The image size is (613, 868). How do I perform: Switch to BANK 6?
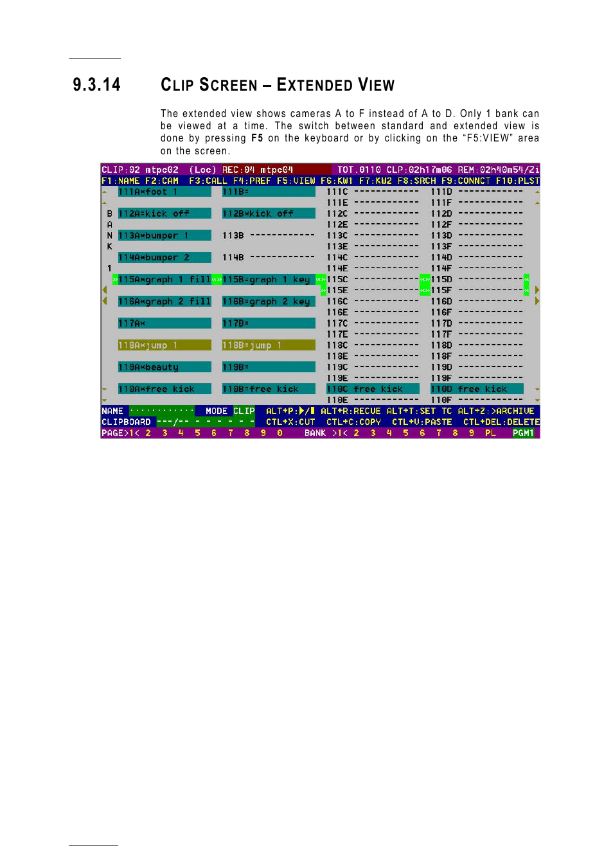point(422,433)
